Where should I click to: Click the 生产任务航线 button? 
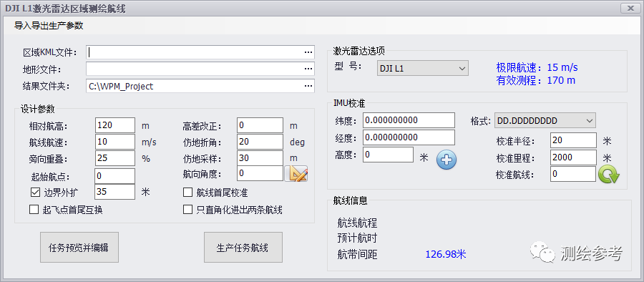pyautogui.click(x=243, y=248)
